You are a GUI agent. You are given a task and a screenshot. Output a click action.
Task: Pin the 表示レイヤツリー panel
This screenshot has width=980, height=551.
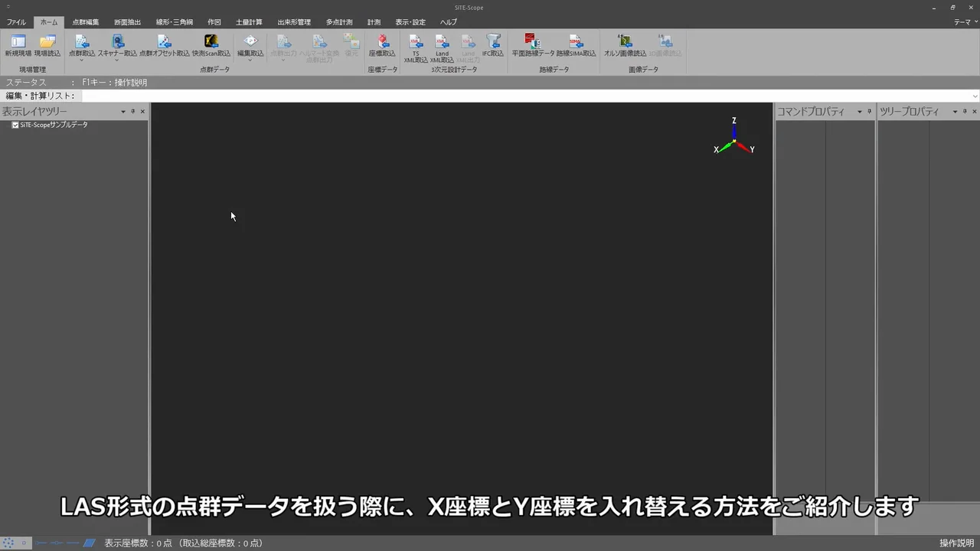pos(132,112)
